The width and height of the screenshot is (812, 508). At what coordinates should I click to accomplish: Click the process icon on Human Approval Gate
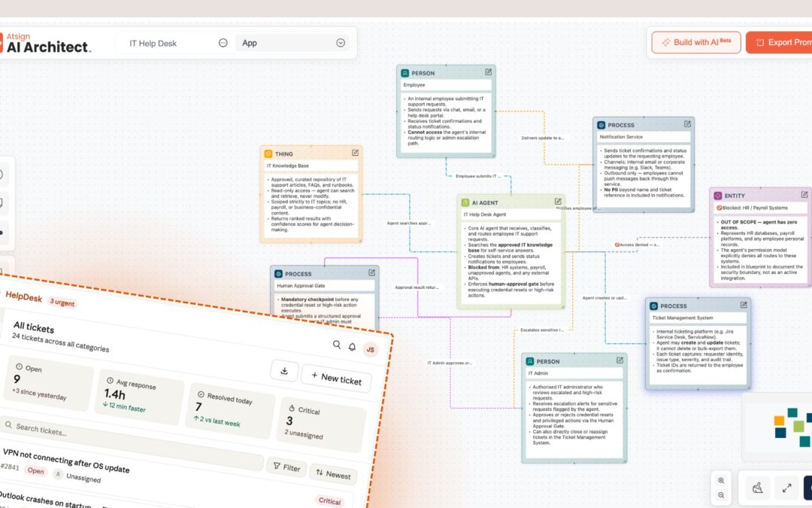[278, 274]
